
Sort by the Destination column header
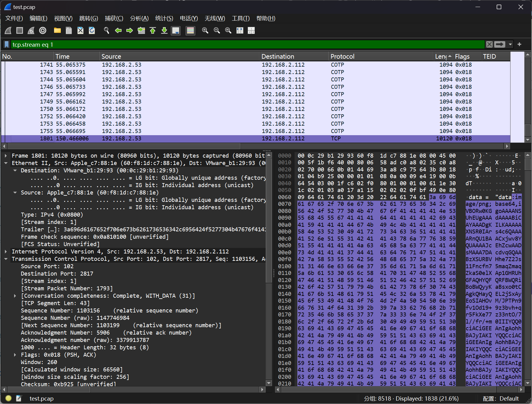[294, 57]
